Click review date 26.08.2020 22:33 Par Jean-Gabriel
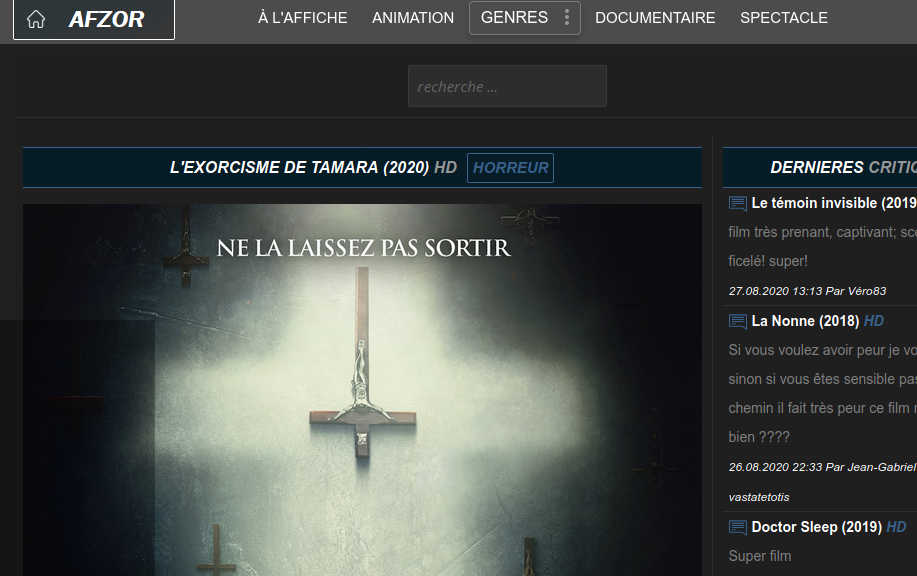917x576 pixels. (822, 467)
